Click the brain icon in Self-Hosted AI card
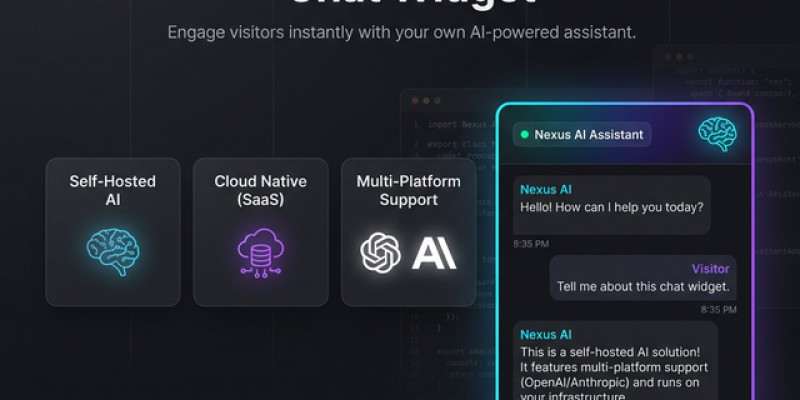The height and width of the screenshot is (400, 800). pyautogui.click(x=112, y=252)
